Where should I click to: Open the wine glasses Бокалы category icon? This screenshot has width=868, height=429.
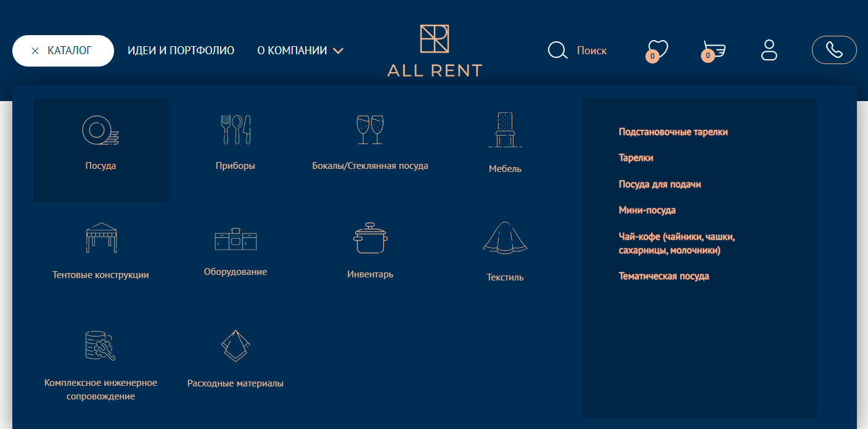[370, 129]
